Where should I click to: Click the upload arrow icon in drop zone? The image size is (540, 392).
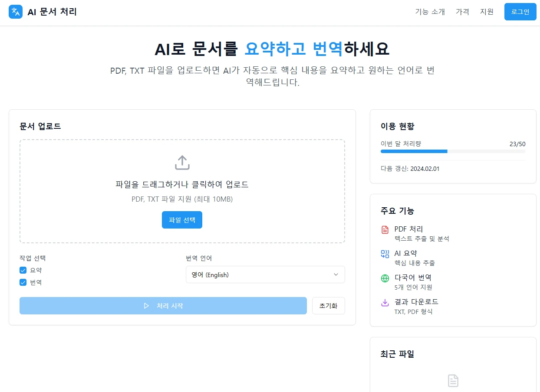point(182,162)
